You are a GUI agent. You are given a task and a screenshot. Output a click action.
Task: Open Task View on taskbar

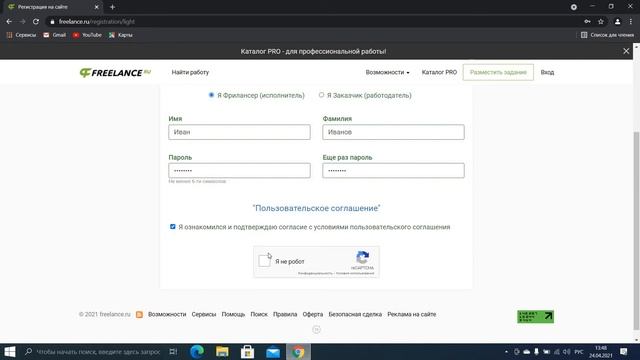(x=173, y=351)
